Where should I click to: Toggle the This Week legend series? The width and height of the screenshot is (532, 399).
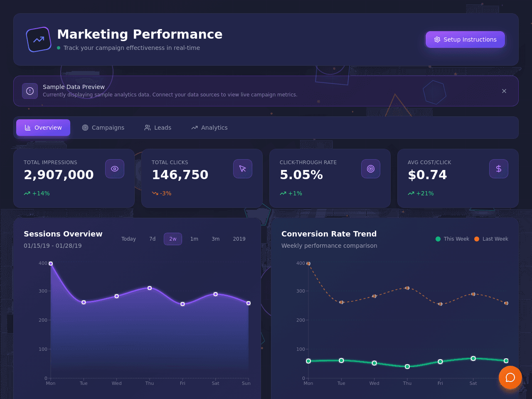pyautogui.click(x=452, y=239)
